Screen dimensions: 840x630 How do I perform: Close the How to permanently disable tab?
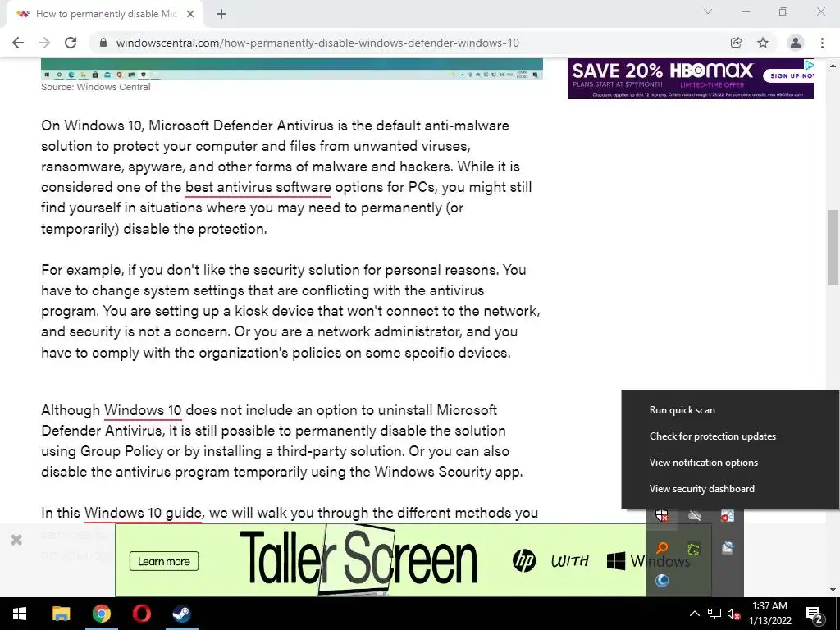click(190, 14)
